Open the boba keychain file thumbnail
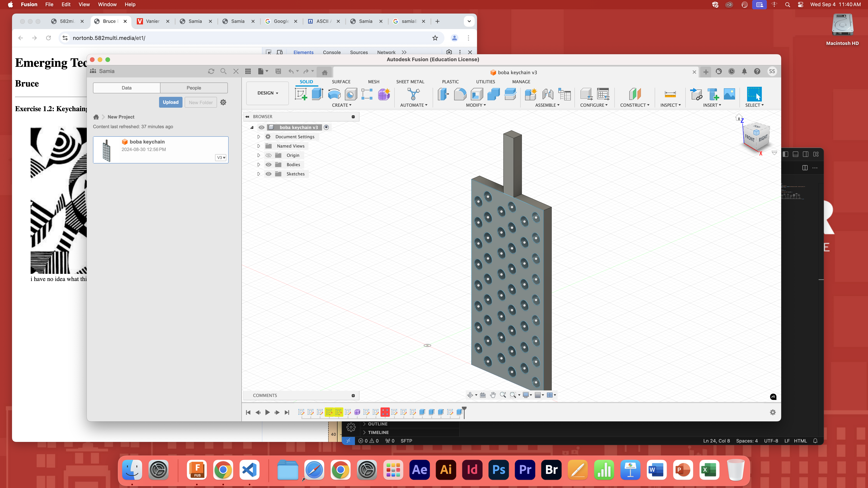 pos(107,150)
